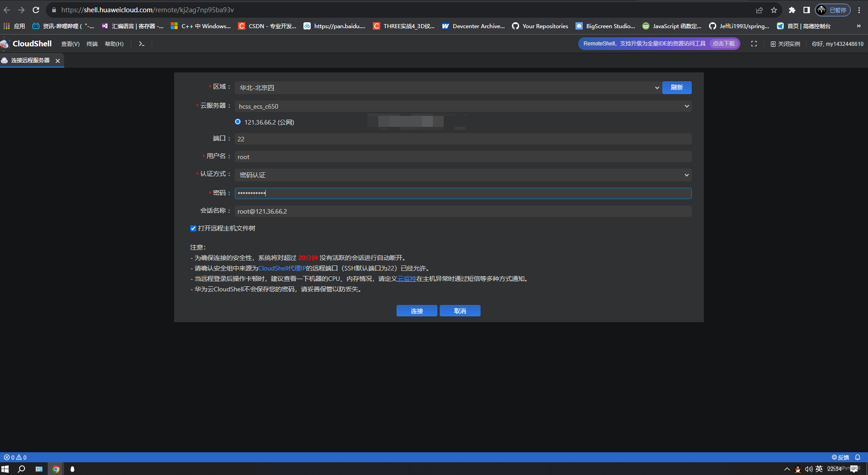868x475 pixels.
Task: Open the QQ penguin taskbar icon
Action: click(x=72, y=469)
